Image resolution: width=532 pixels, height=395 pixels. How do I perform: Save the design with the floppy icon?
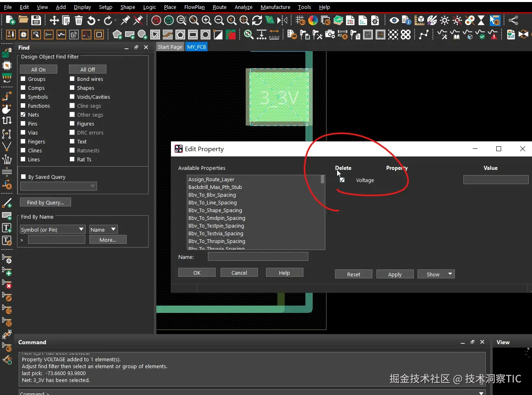pos(36,20)
